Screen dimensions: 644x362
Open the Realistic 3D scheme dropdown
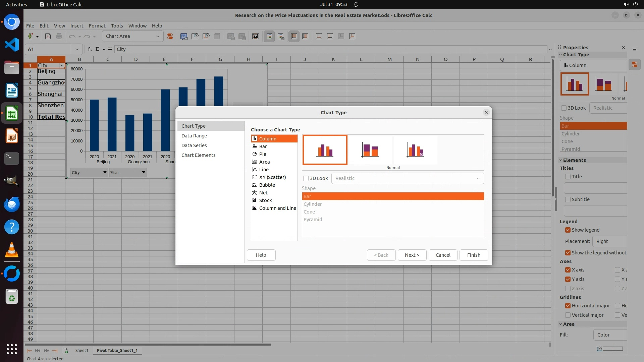pos(407,178)
